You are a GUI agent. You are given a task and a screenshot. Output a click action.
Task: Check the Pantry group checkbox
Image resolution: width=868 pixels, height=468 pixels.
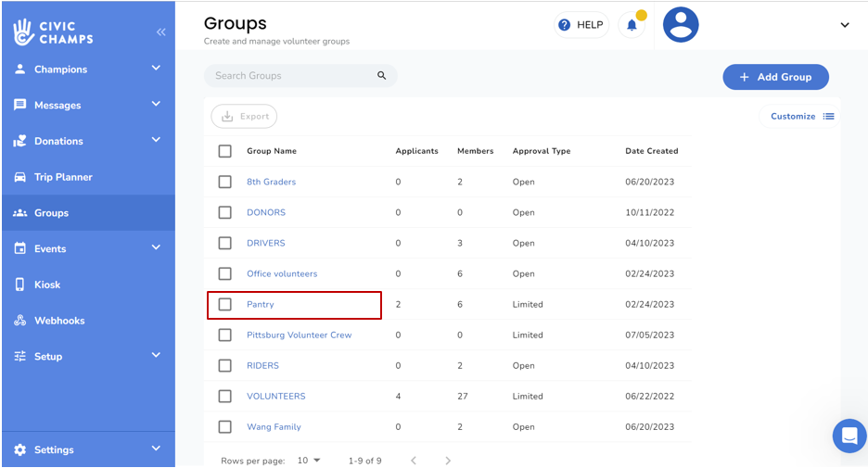pyautogui.click(x=225, y=304)
